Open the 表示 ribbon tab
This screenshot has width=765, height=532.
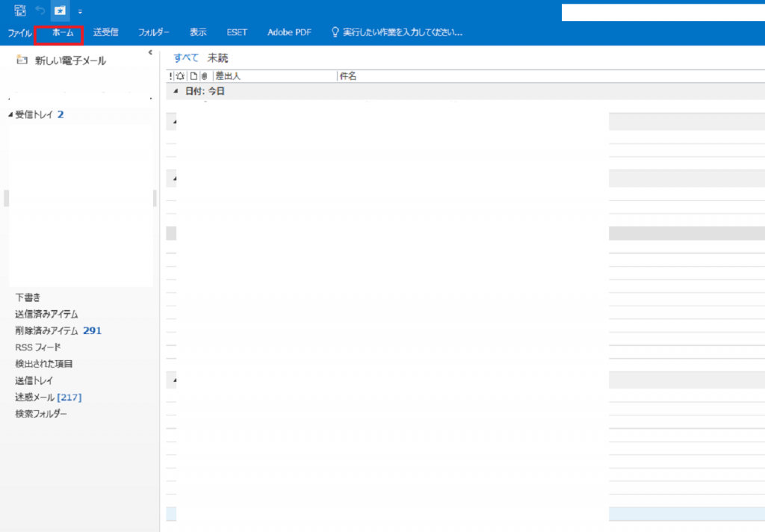(x=197, y=32)
